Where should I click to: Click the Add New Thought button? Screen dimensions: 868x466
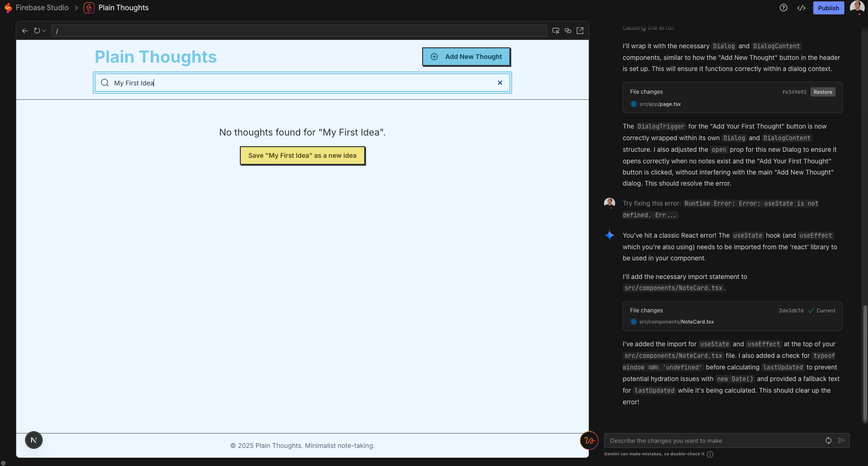pyautogui.click(x=466, y=57)
